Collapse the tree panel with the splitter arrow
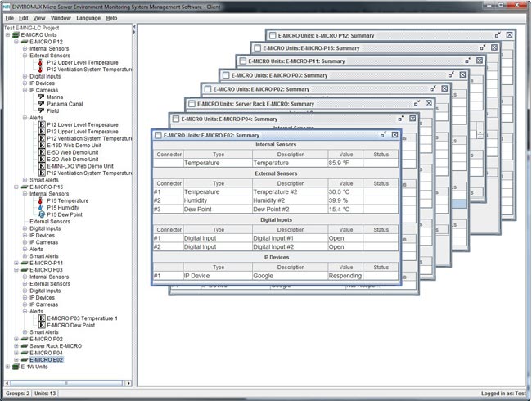 point(134,26)
